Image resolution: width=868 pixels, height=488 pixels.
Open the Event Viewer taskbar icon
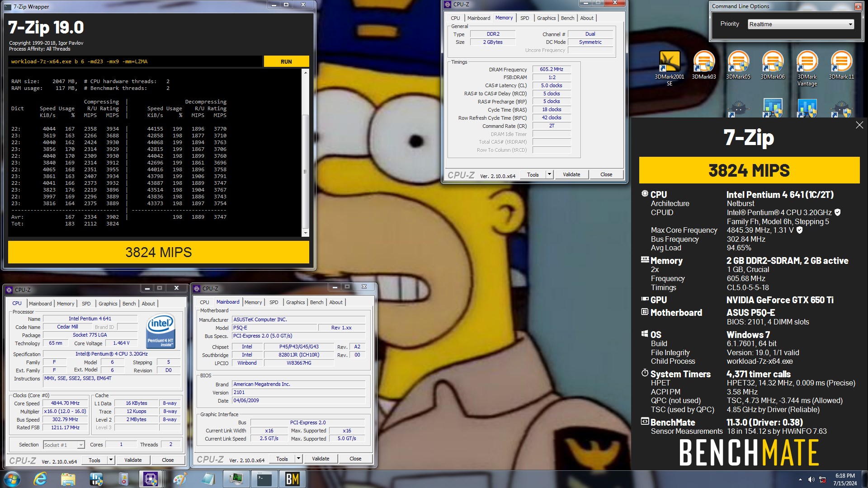click(x=123, y=479)
